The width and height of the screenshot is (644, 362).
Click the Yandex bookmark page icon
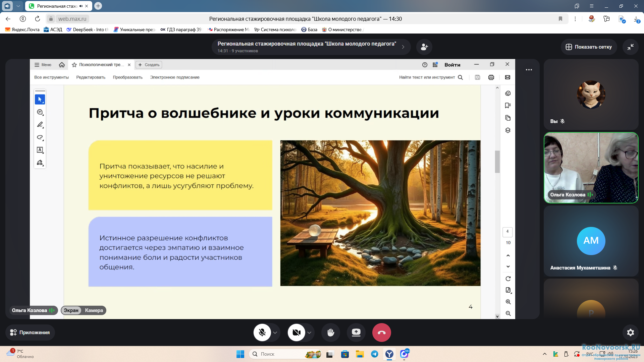[x=560, y=19]
